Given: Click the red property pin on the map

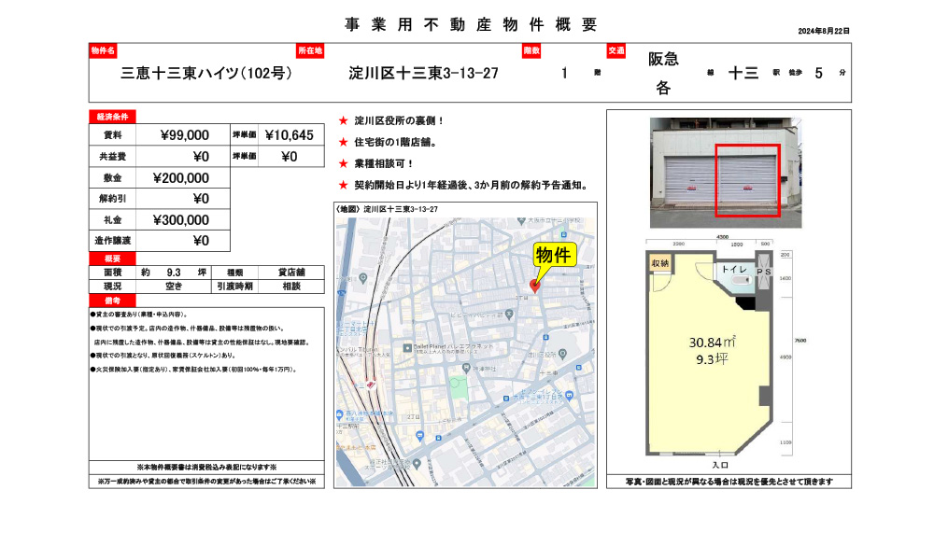Looking at the screenshot, I should 534,285.
